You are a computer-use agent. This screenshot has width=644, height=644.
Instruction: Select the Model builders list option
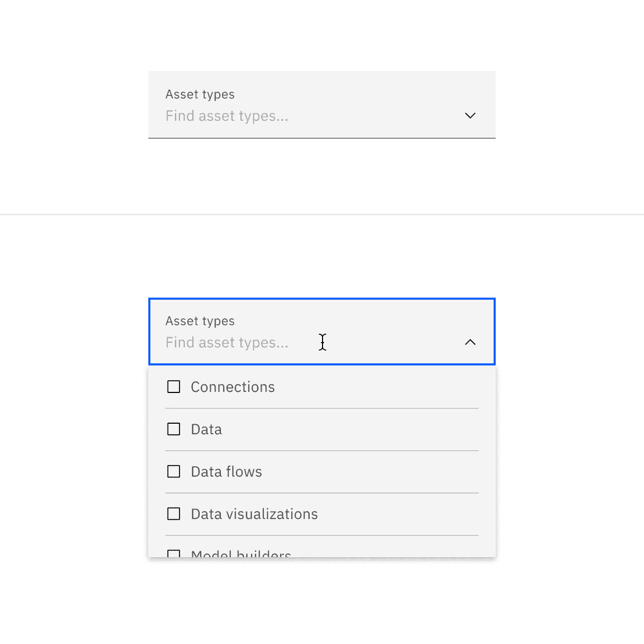coord(241,553)
